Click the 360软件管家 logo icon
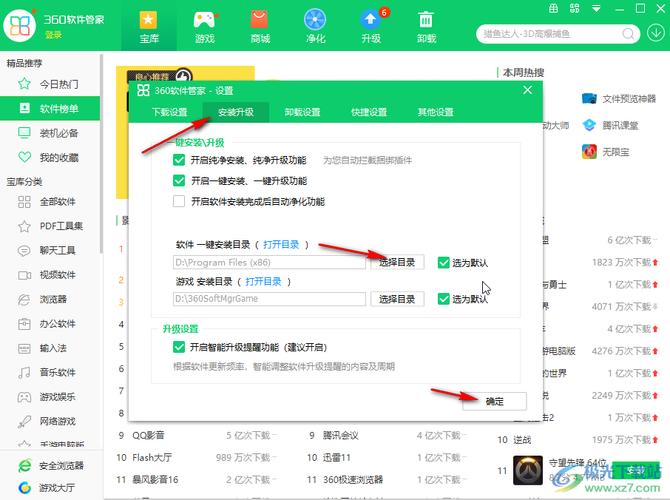The height and width of the screenshot is (500, 670). pos(19,25)
